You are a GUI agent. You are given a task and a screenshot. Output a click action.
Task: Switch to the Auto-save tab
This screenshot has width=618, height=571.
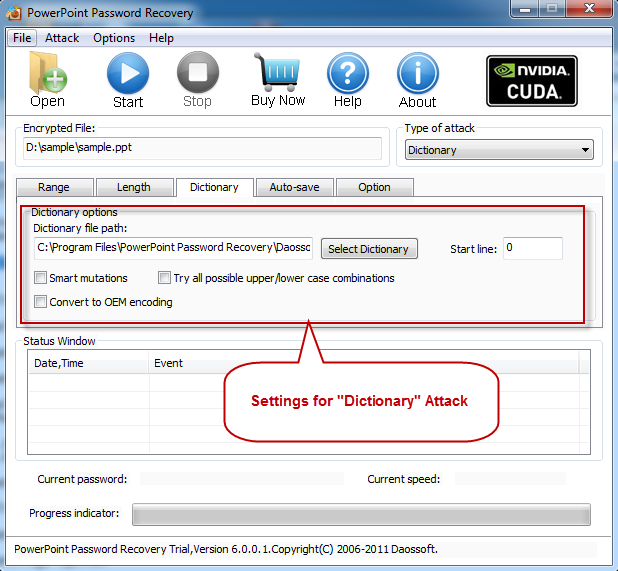(x=295, y=187)
